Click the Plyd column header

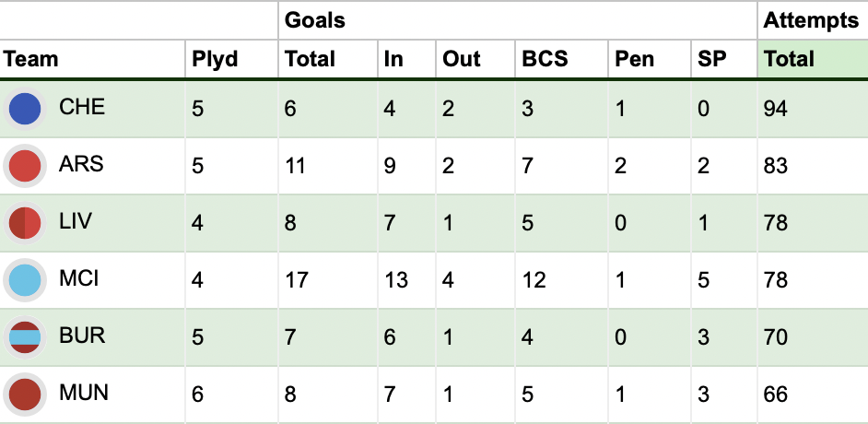click(215, 60)
